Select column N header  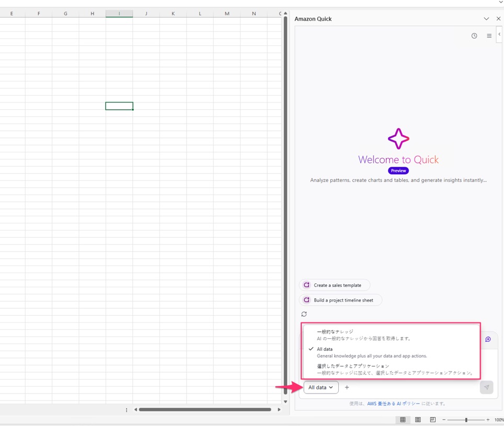254,14
